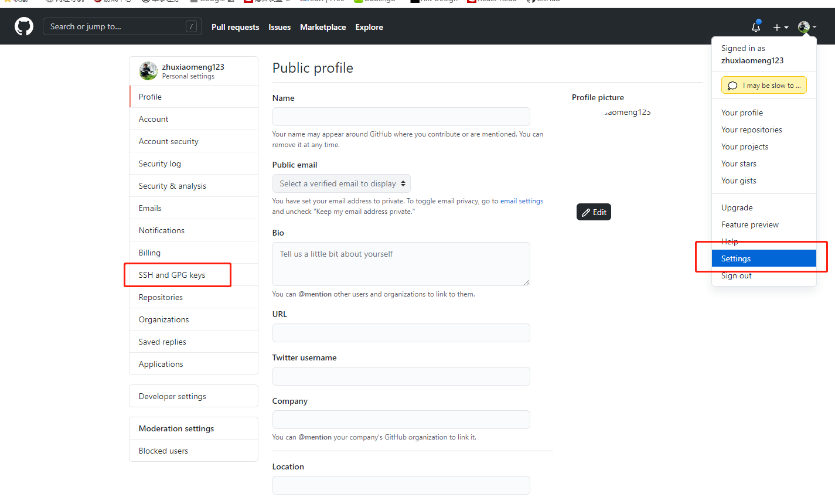Click the Public profile heading
Screen dimensions: 835x504
pyautogui.click(x=313, y=68)
